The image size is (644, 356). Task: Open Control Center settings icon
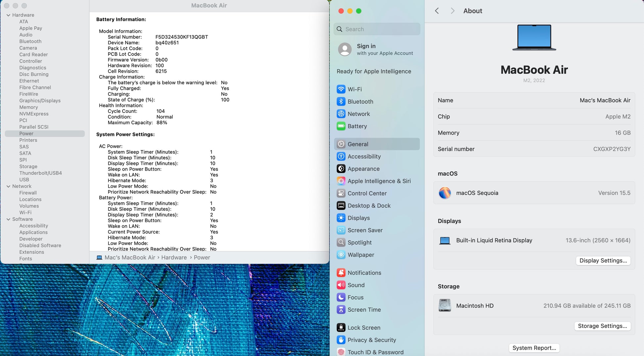tap(341, 193)
